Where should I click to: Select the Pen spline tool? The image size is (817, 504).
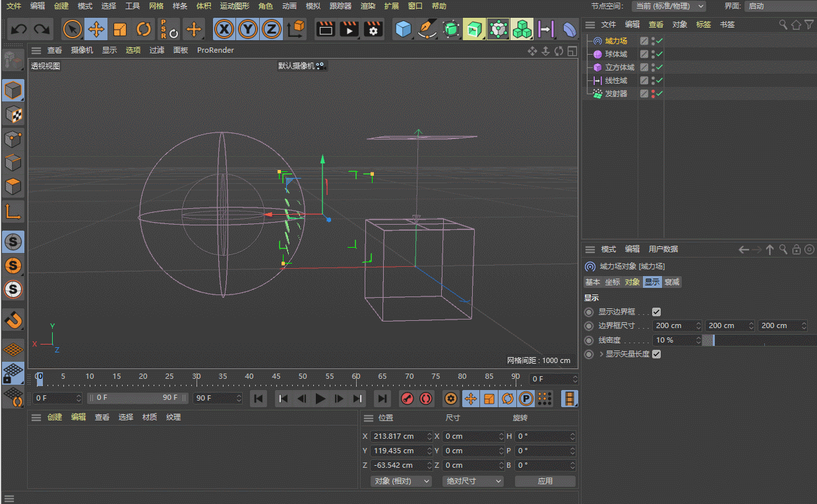coord(427,30)
